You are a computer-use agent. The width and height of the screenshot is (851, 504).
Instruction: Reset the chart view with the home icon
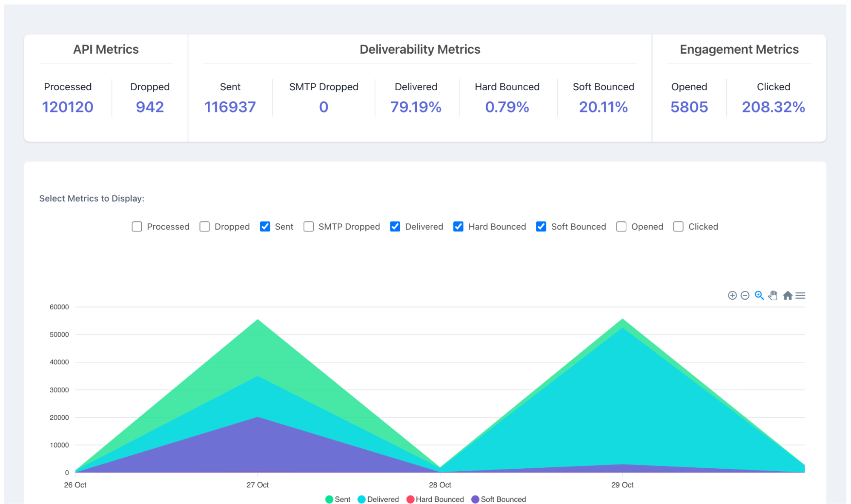click(788, 295)
